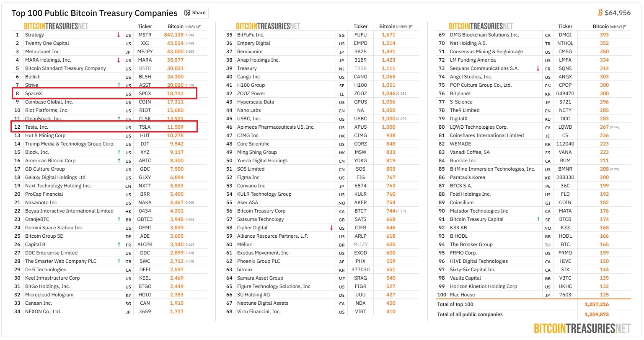Click the SPCX ticker
This screenshot has height=340, width=644.
pyautogui.click(x=145, y=93)
